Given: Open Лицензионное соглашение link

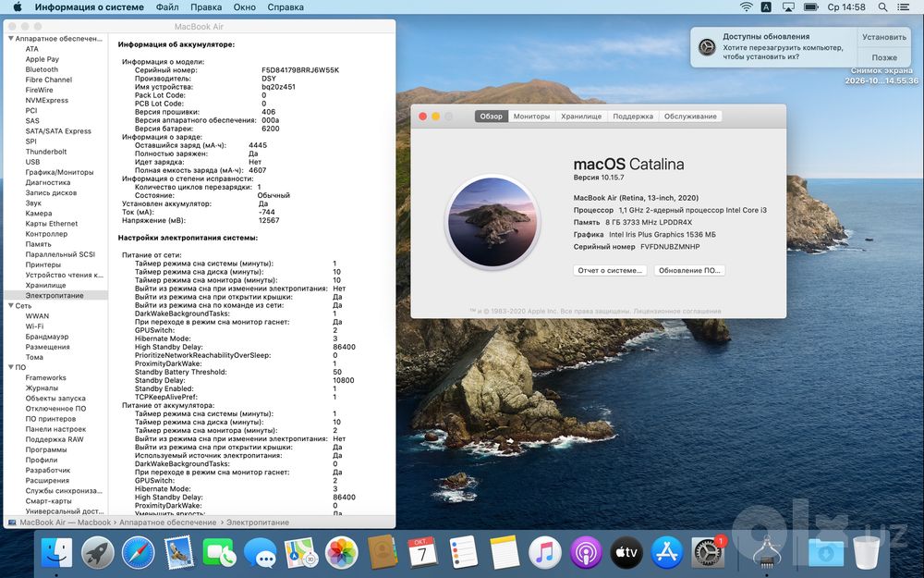Looking at the screenshot, I should [677, 311].
